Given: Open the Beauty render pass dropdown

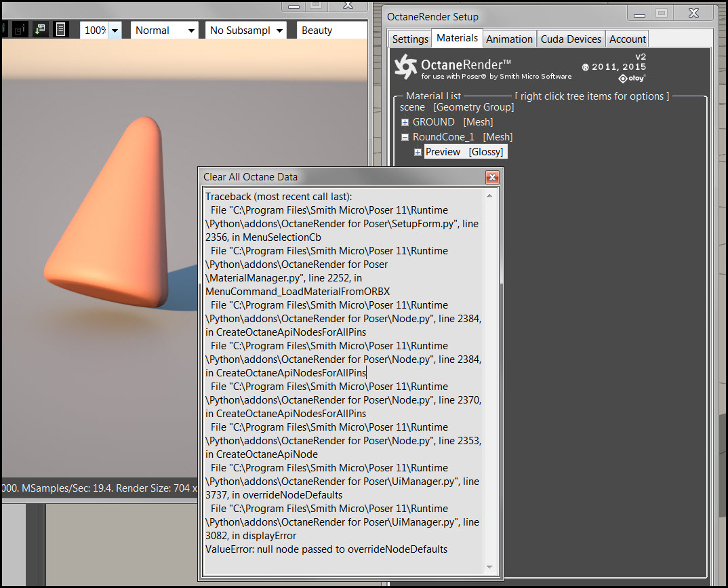Looking at the screenshot, I should 331,31.
